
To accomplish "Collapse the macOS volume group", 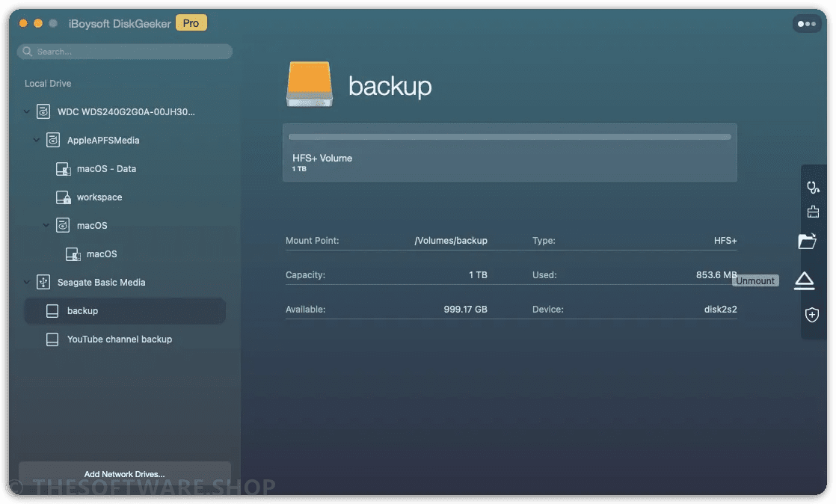I will point(46,225).
